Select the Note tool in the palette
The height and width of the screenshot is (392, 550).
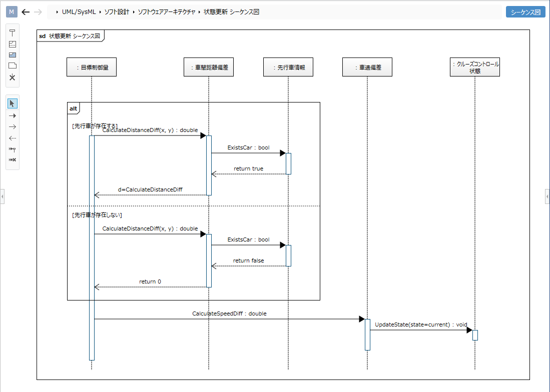point(13,65)
